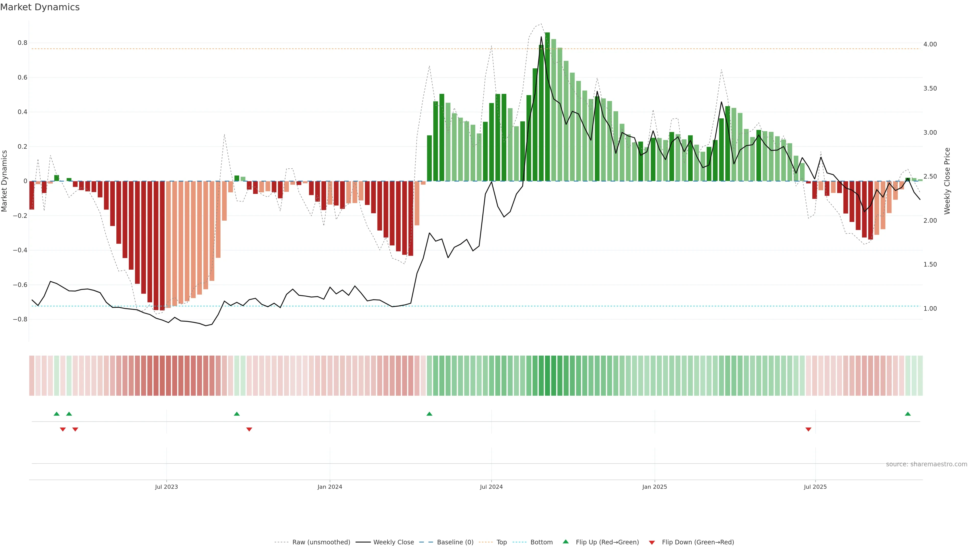Click the Jul 2023 x-axis label
Viewport: 980px width, 551px height.
166,487
